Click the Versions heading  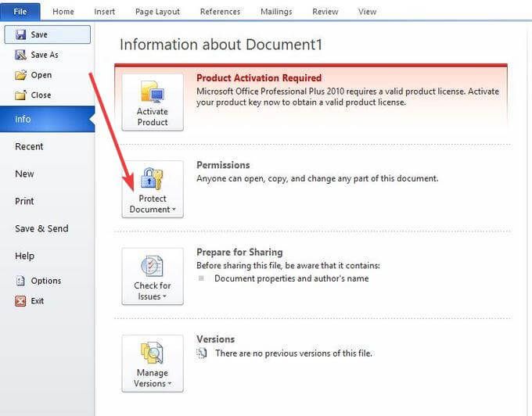pos(216,339)
